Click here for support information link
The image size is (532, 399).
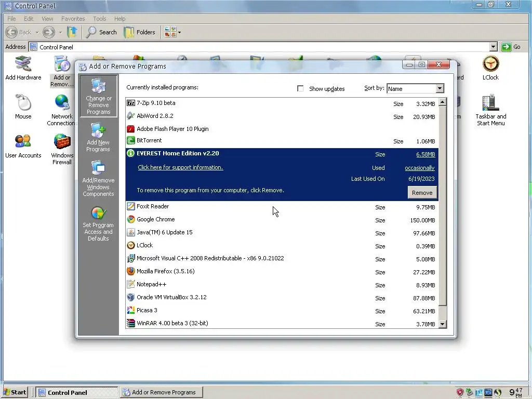(x=180, y=167)
